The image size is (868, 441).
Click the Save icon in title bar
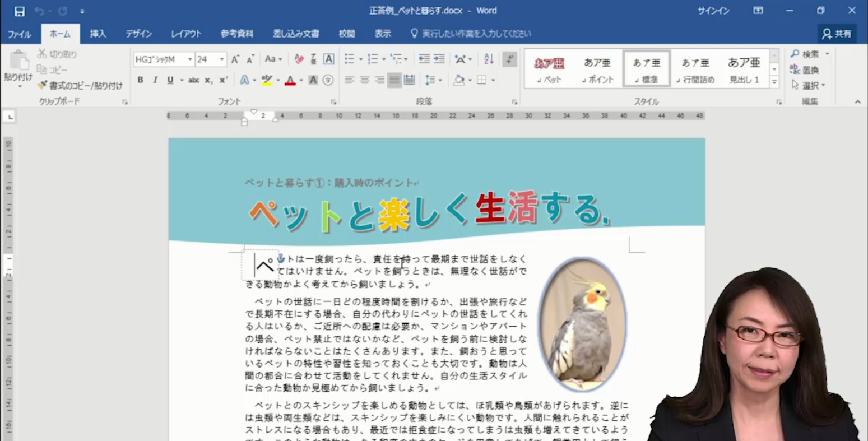point(19,11)
